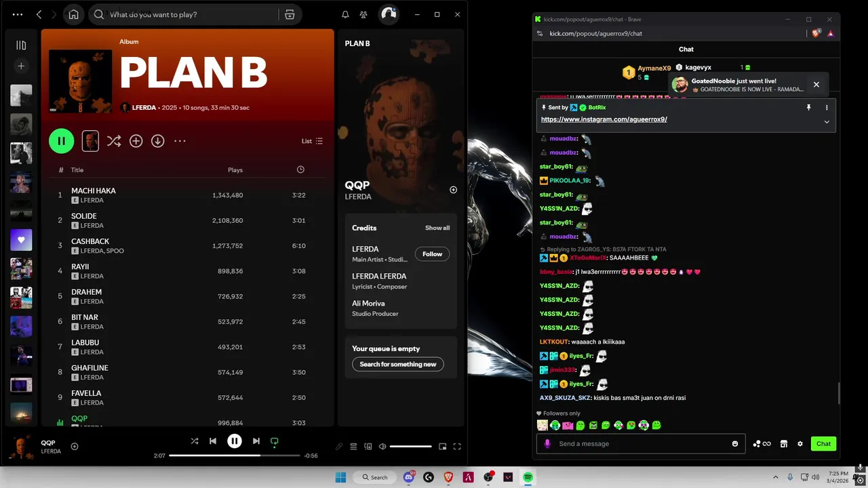Open the Instagram link in pinned chat message
868x488 pixels.
coord(604,119)
